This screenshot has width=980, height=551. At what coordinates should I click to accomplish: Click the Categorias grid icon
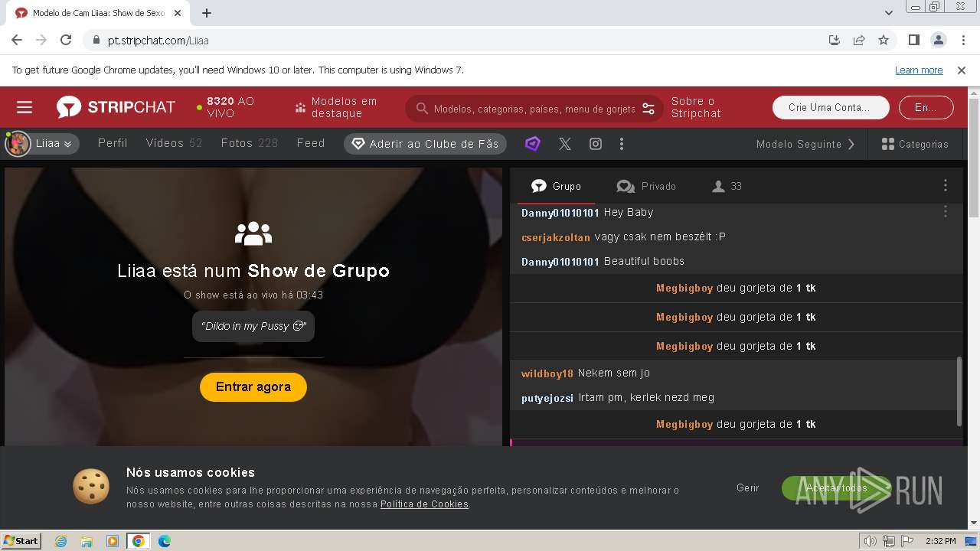point(888,144)
